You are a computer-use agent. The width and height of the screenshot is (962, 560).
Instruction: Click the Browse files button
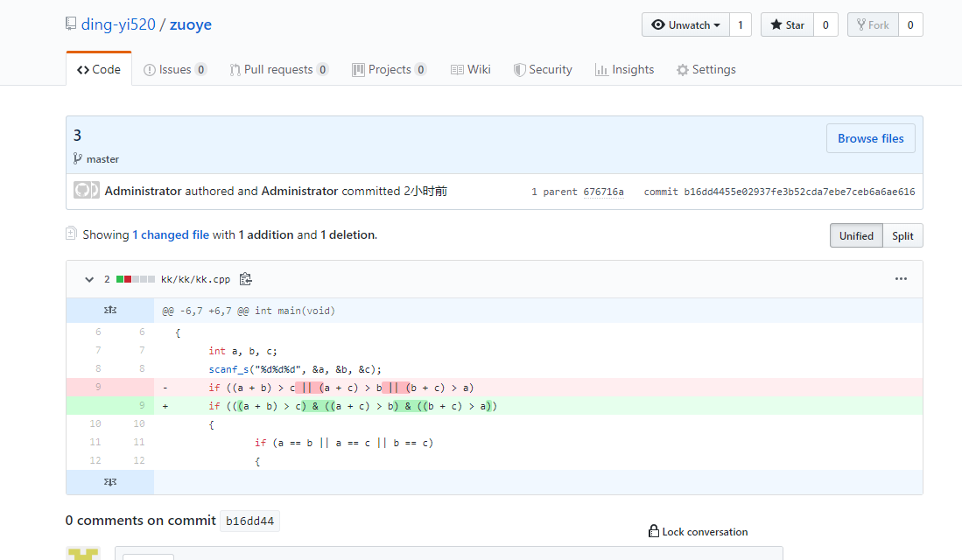point(870,138)
